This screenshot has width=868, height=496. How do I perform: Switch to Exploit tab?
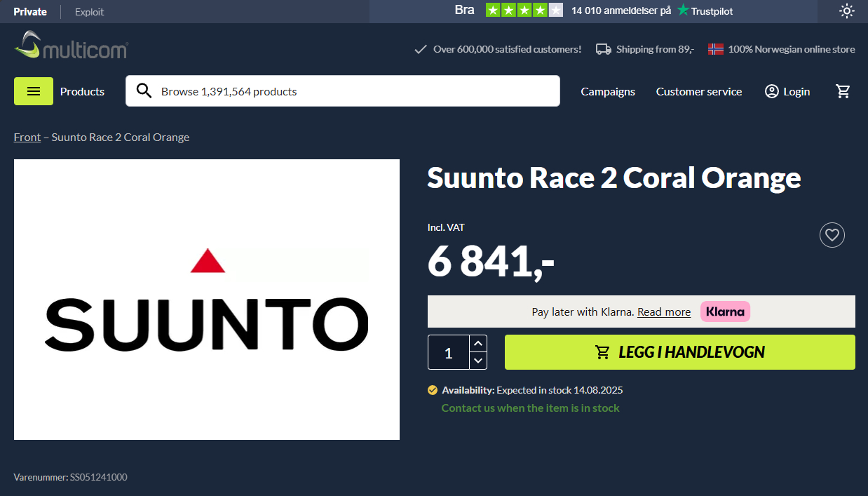tap(90, 11)
